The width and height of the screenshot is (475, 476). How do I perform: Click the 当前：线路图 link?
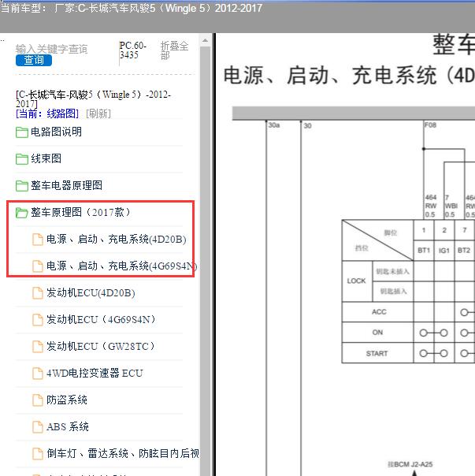47,113
